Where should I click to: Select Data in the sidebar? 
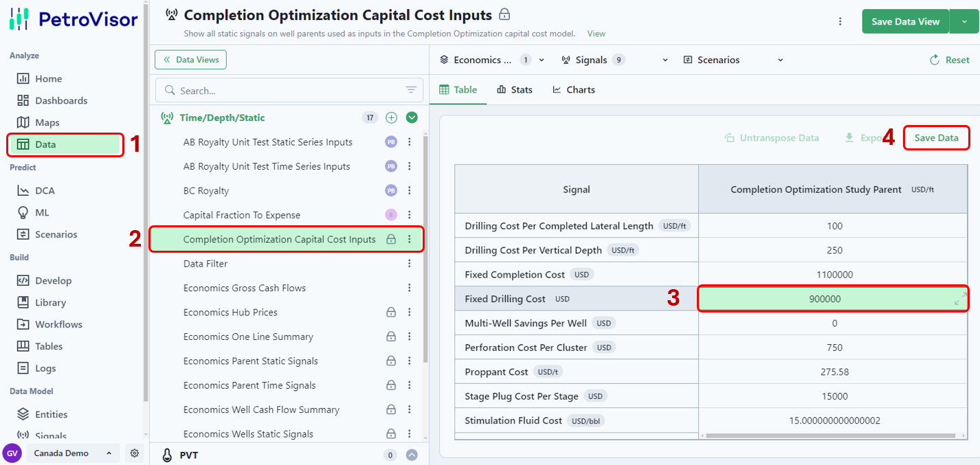tap(65, 144)
